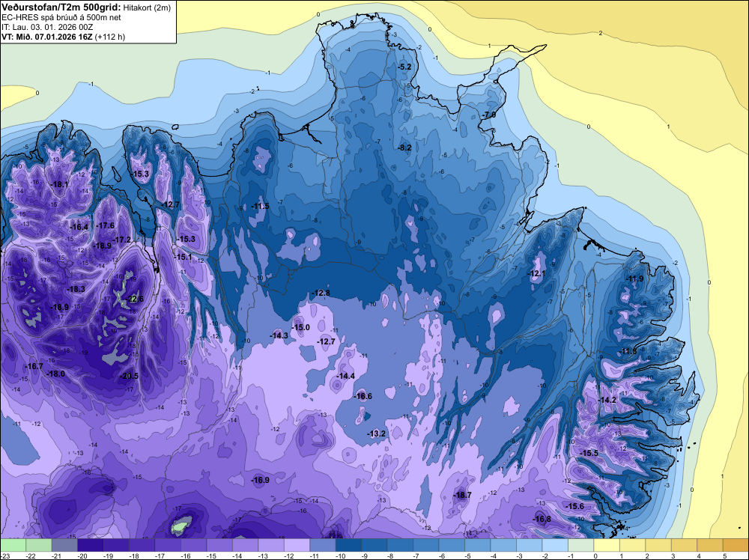Click the -20.5 temperature value
This screenshot has height=560, width=749.
point(129,376)
